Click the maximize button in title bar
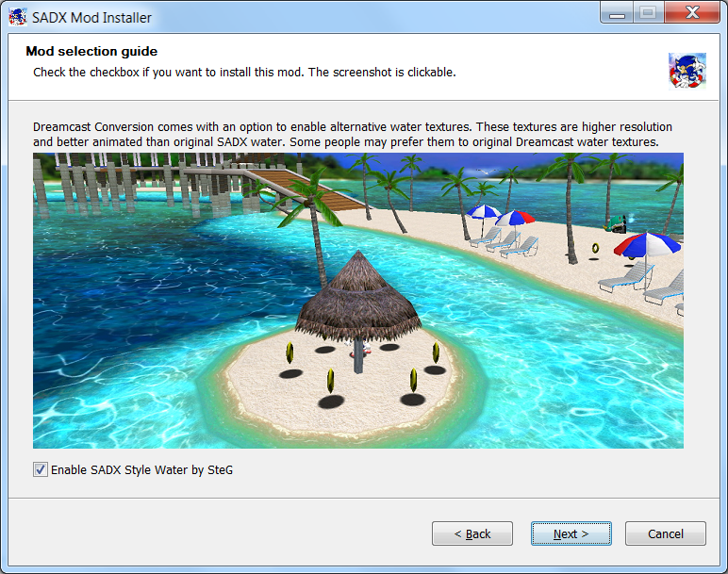The height and width of the screenshot is (574, 728). point(648,12)
